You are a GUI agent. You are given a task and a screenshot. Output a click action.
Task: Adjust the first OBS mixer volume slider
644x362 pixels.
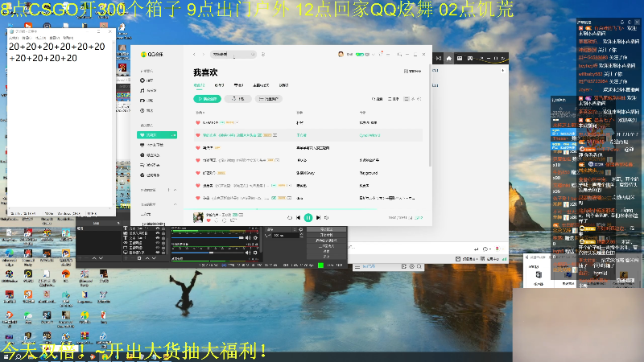(x=208, y=237)
